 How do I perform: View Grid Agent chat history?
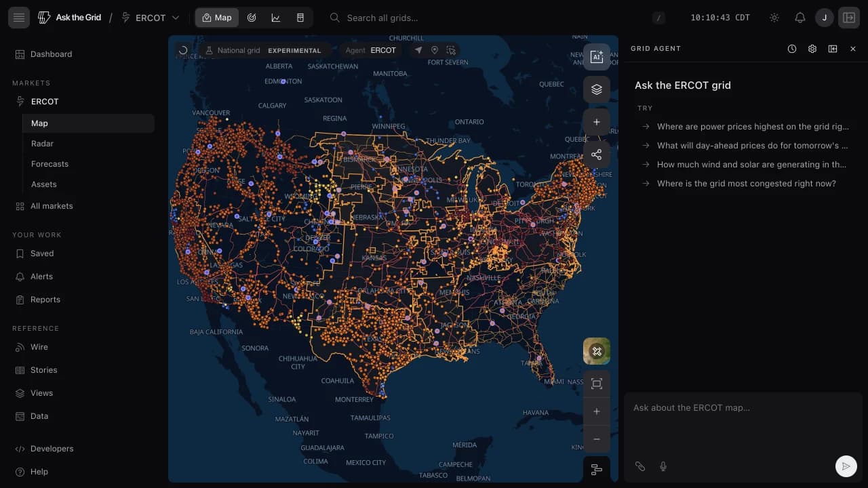pyautogui.click(x=792, y=49)
